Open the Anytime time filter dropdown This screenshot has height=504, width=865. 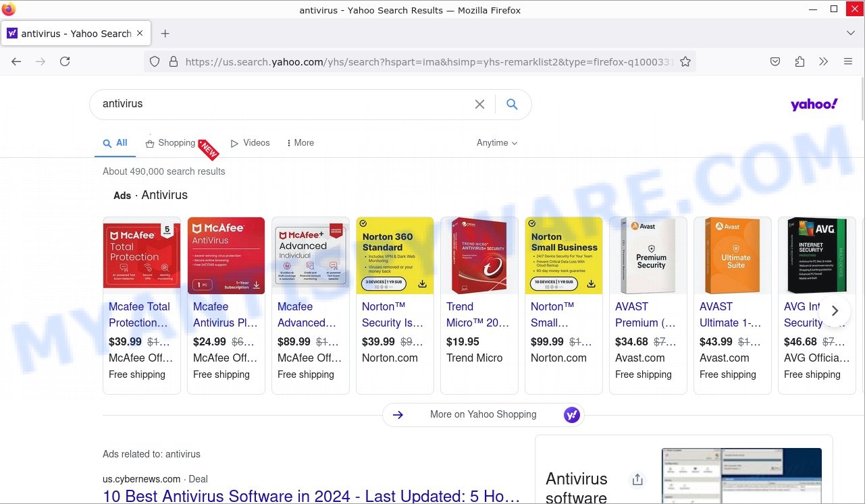pyautogui.click(x=497, y=143)
